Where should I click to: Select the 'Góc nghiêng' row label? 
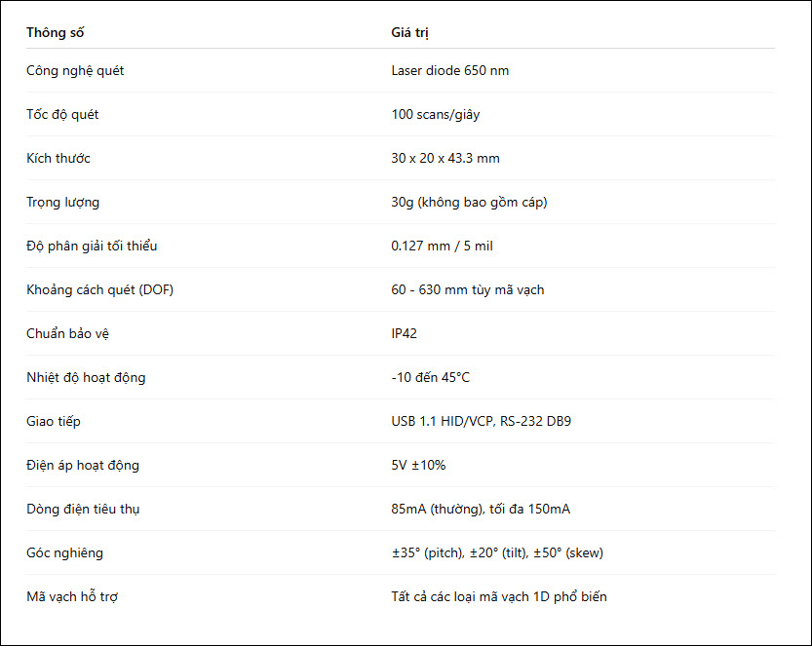pos(64,552)
